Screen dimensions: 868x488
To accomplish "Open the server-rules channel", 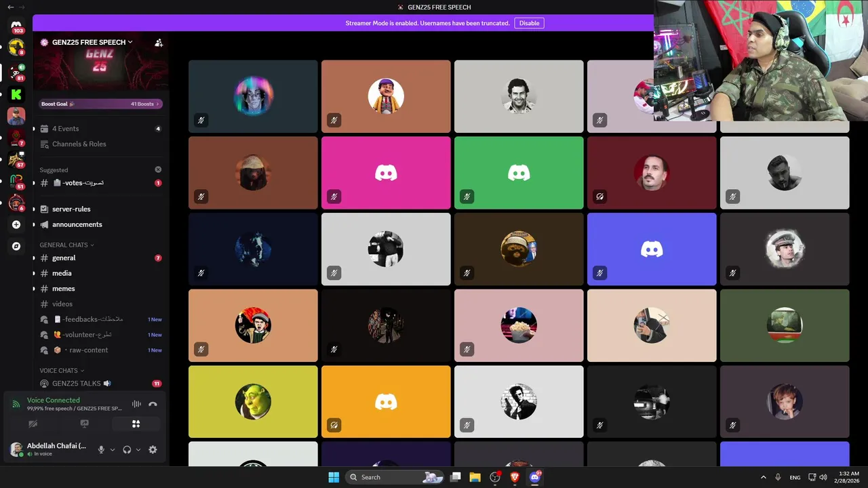I will (x=100, y=209).
